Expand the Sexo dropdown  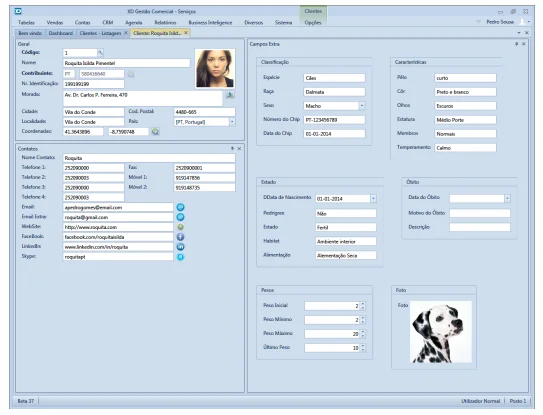362,106
